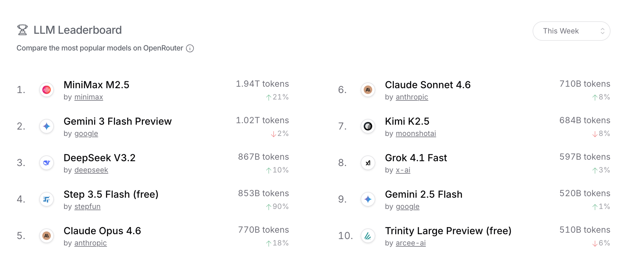Open the This Week time range dropdown
This screenshot has height=264, width=644.
coord(571,31)
